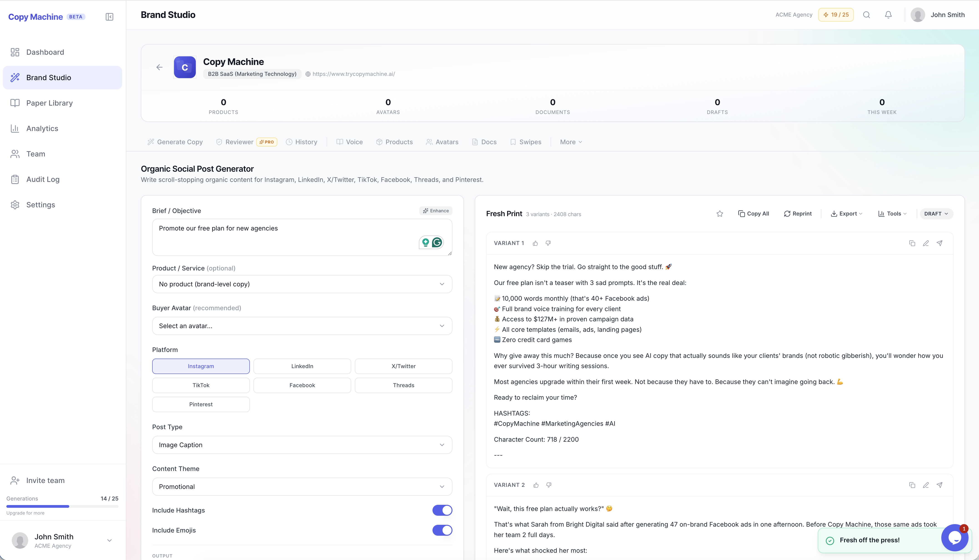Open the chat support bubble
The image size is (979, 560).
pos(955,537)
